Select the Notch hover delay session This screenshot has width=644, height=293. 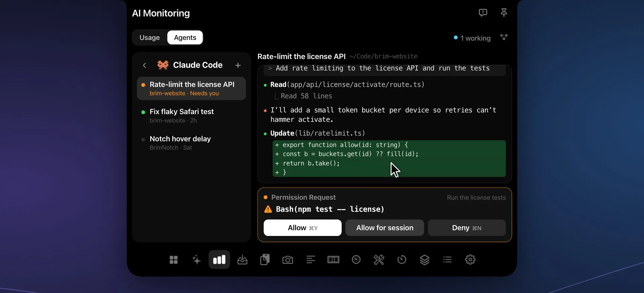point(191,143)
